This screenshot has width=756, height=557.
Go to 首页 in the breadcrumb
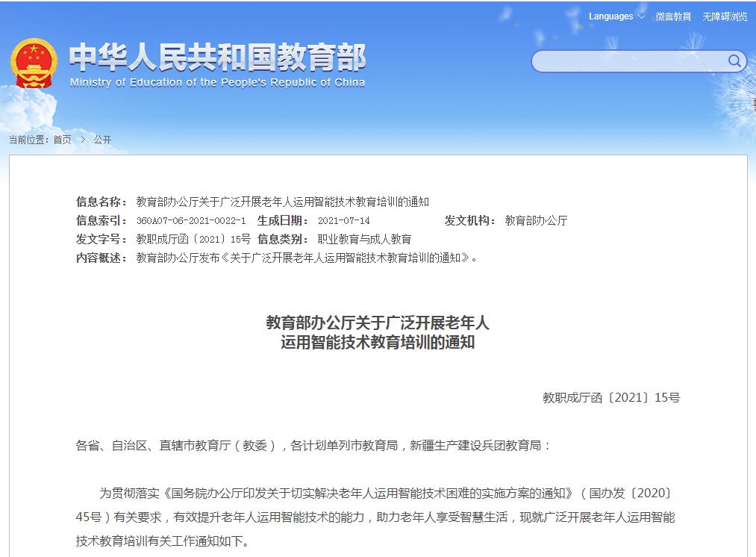[62, 140]
